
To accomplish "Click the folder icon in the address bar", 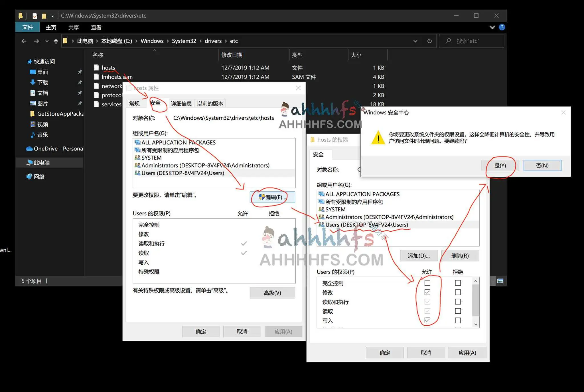I will [x=66, y=41].
